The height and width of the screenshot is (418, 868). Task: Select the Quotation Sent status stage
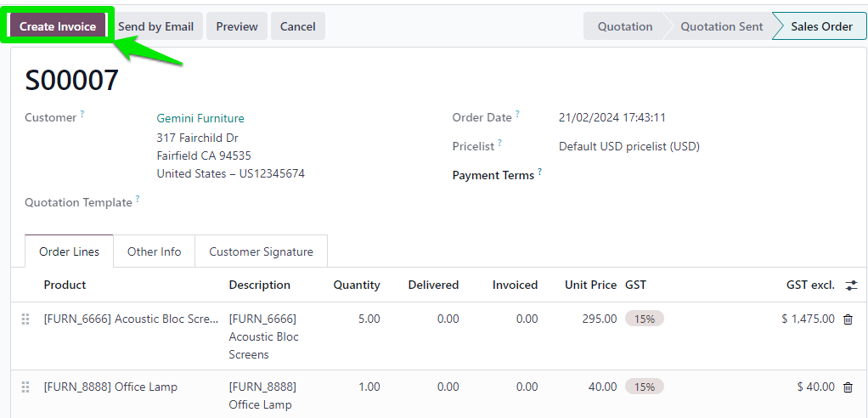721,26
